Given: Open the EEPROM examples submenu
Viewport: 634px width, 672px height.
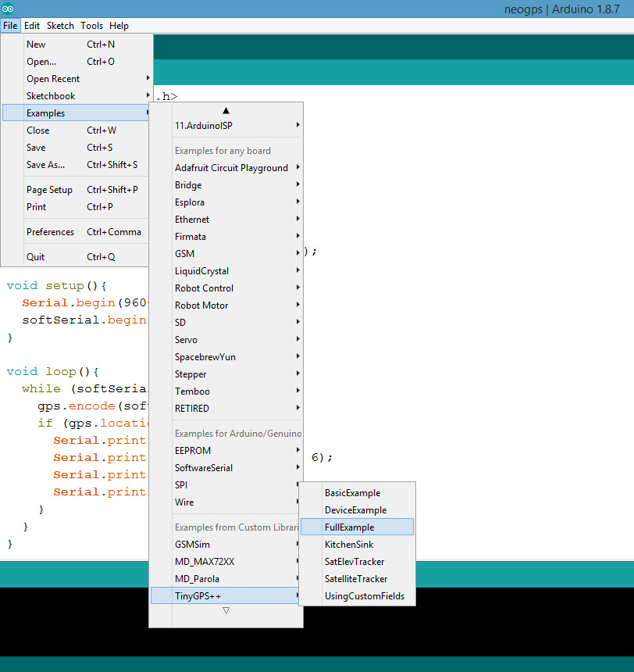Looking at the screenshot, I should point(226,450).
